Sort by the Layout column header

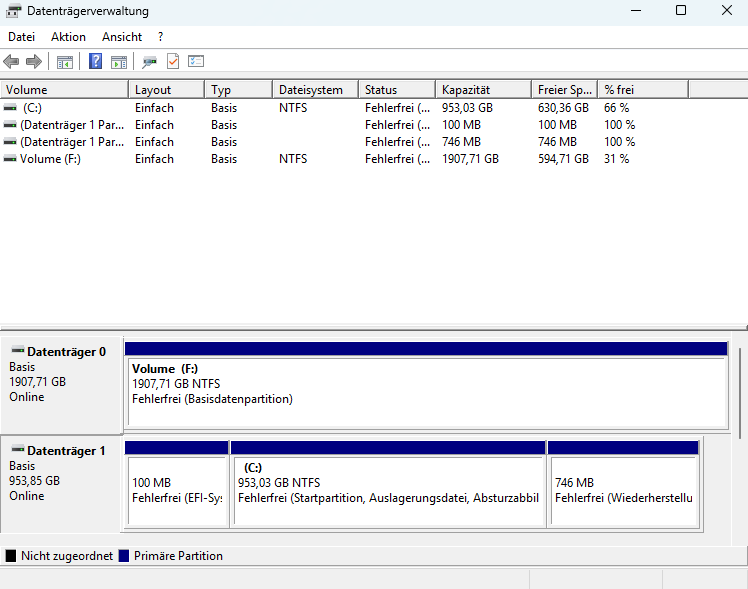click(x=166, y=90)
